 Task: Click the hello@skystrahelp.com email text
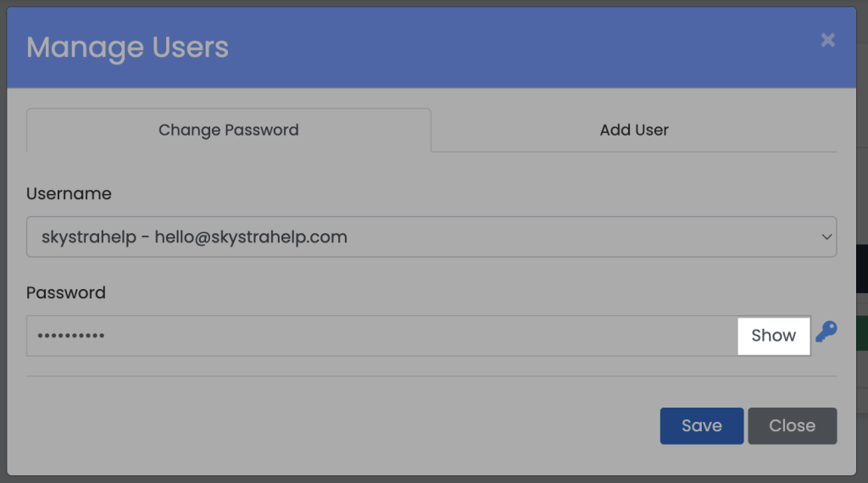click(x=251, y=237)
